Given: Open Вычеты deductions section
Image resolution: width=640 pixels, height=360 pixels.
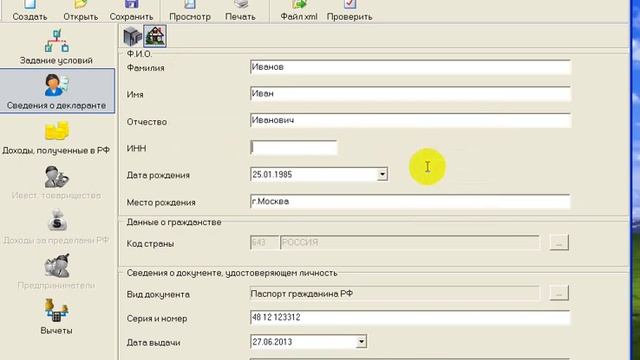Looking at the screenshot, I should [x=56, y=317].
